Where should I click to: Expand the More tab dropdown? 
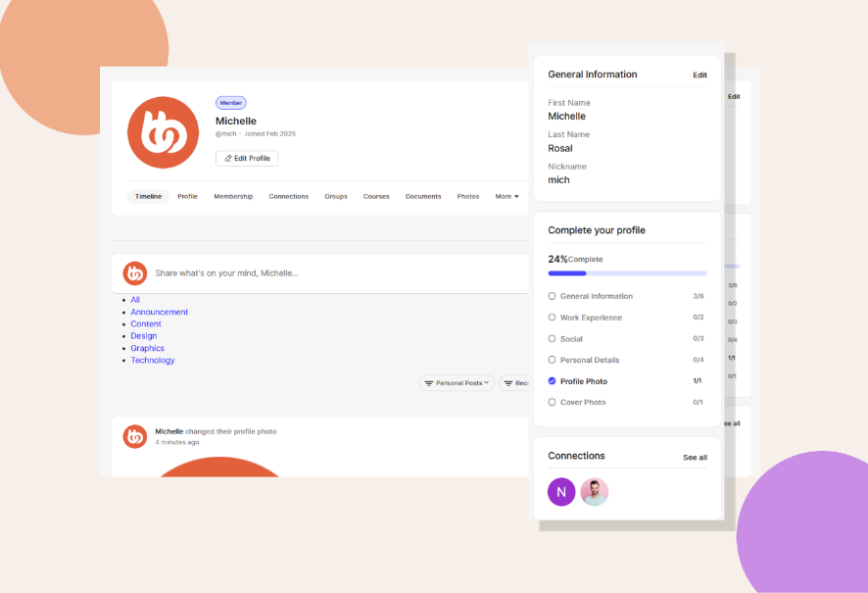pos(506,196)
